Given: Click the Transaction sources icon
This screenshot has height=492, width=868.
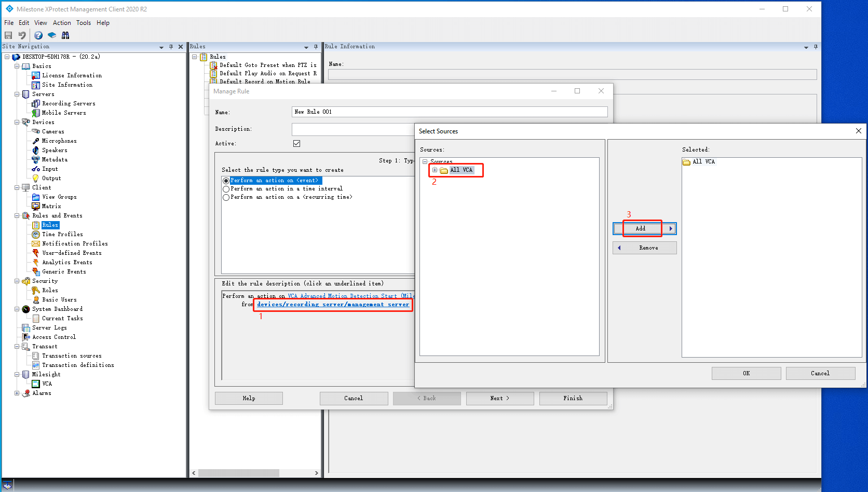Looking at the screenshot, I should tap(36, 356).
